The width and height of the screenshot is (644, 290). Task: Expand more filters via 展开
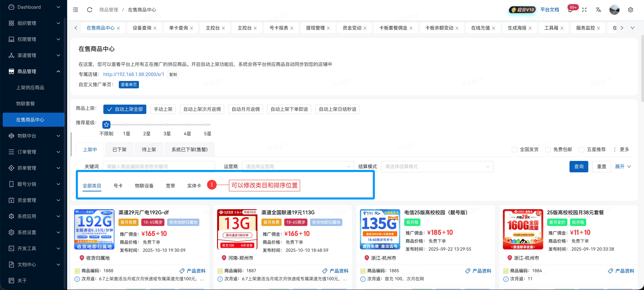[623, 166]
